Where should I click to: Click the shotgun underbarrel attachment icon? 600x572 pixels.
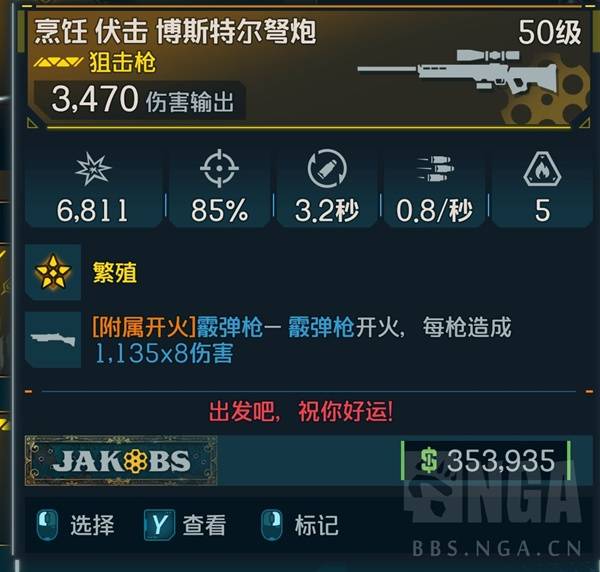point(53,339)
